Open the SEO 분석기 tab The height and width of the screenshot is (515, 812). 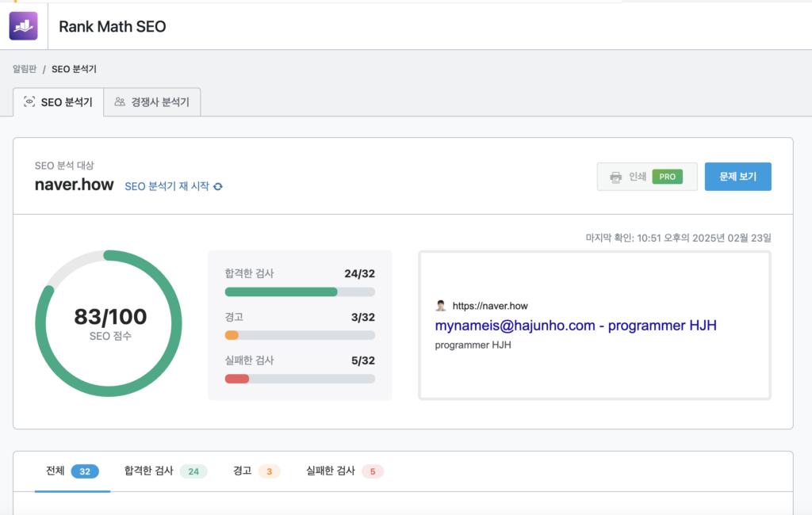click(x=59, y=102)
